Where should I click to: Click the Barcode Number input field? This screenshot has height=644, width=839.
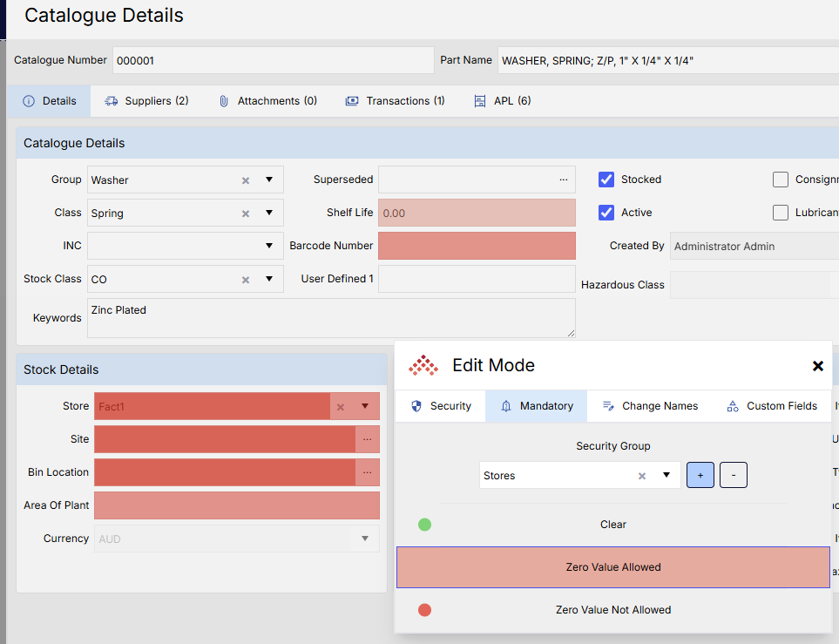tap(477, 246)
